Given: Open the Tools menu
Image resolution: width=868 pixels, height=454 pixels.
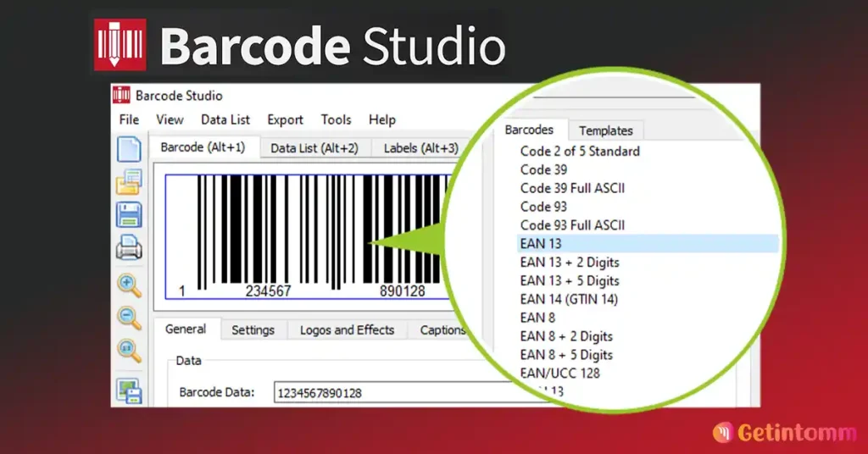Looking at the screenshot, I should coord(336,119).
